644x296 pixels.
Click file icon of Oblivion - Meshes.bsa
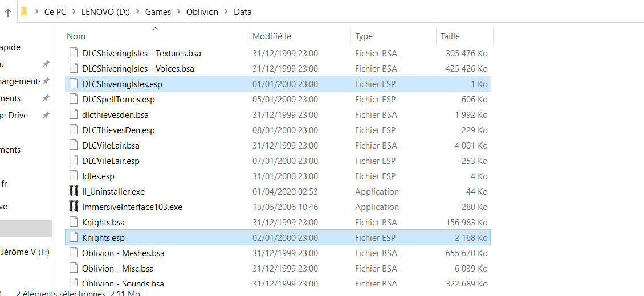[74, 253]
